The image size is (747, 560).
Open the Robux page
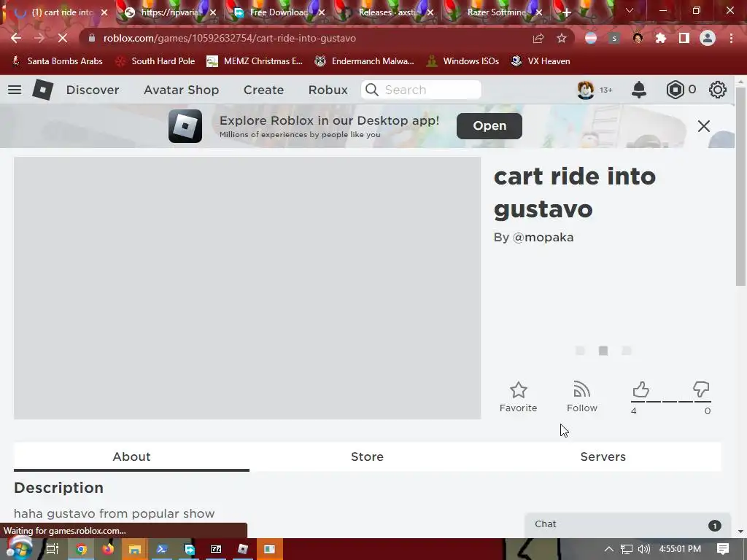click(328, 90)
